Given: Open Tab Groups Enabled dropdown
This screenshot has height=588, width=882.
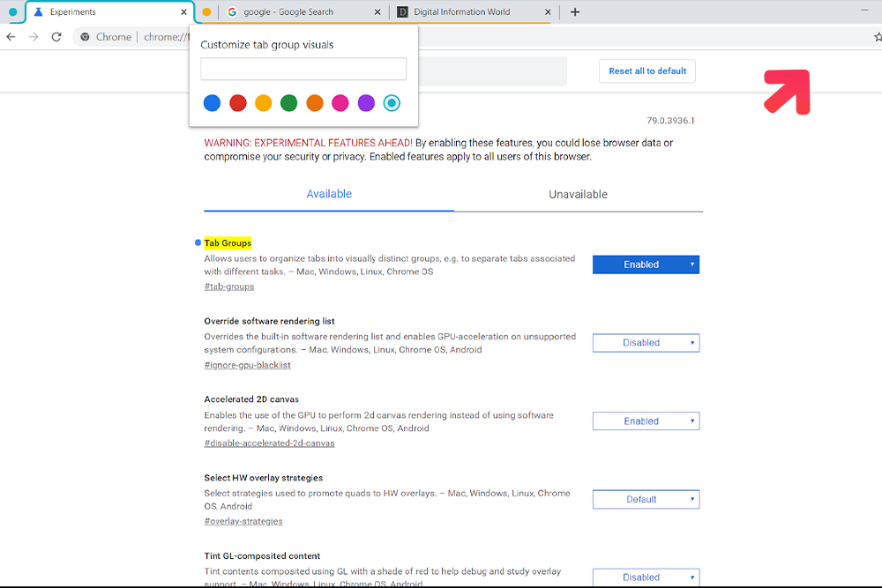Looking at the screenshot, I should pos(646,264).
